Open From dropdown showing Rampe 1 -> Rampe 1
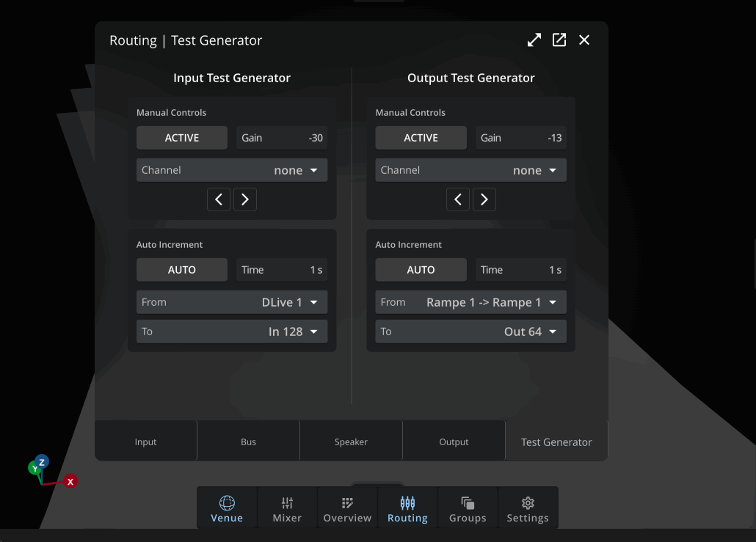756x542 pixels. 471,302
